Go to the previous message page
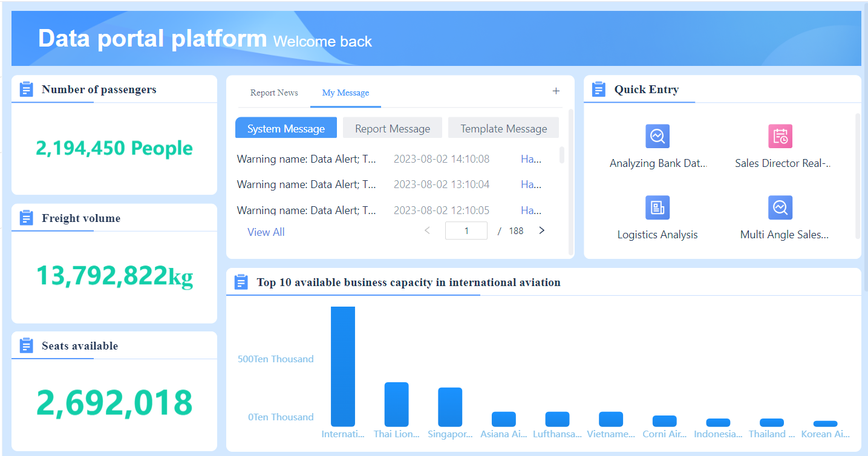This screenshot has width=868, height=456. click(428, 230)
